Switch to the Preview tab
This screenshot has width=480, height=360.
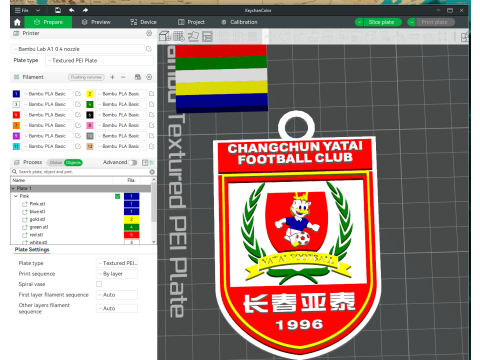click(x=96, y=22)
